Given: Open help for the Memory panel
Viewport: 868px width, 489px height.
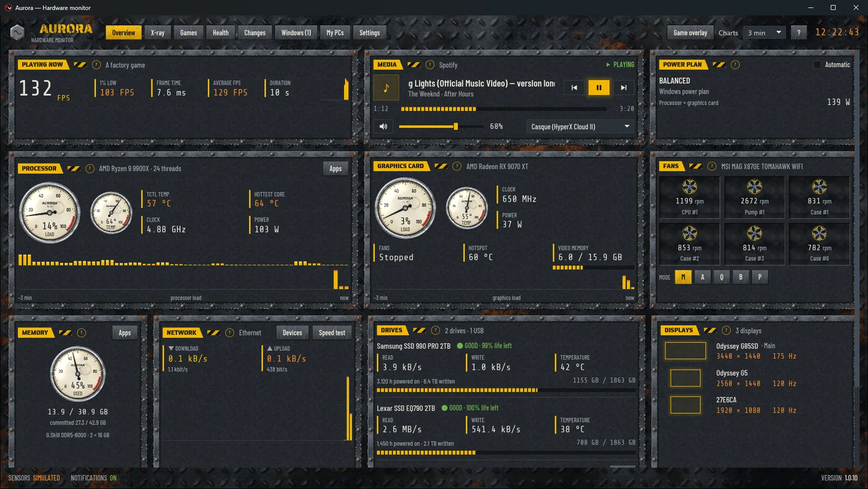Looking at the screenshot, I should pyautogui.click(x=82, y=333).
